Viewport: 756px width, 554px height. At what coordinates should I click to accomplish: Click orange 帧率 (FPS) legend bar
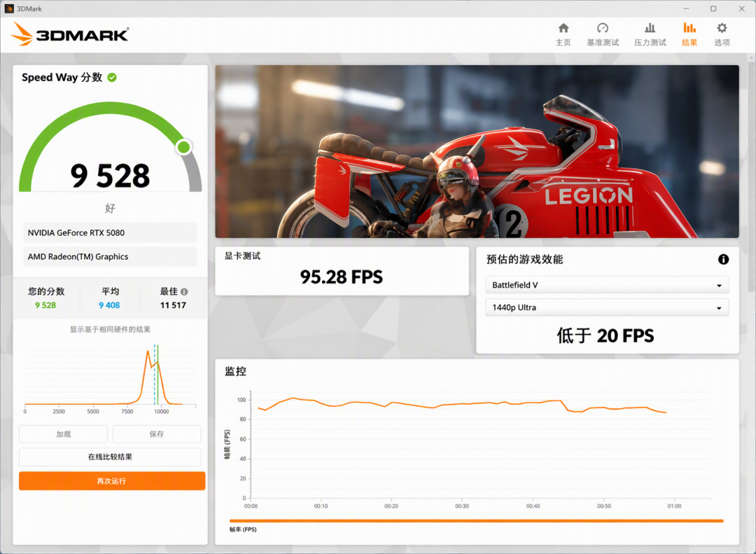click(x=477, y=520)
